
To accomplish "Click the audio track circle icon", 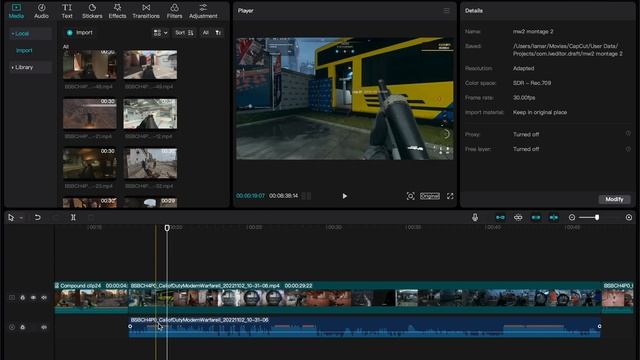I will pos(12,327).
